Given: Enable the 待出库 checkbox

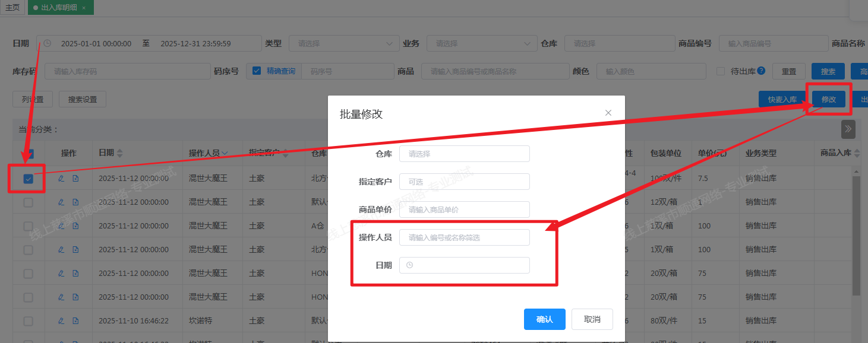Looking at the screenshot, I should [721, 71].
